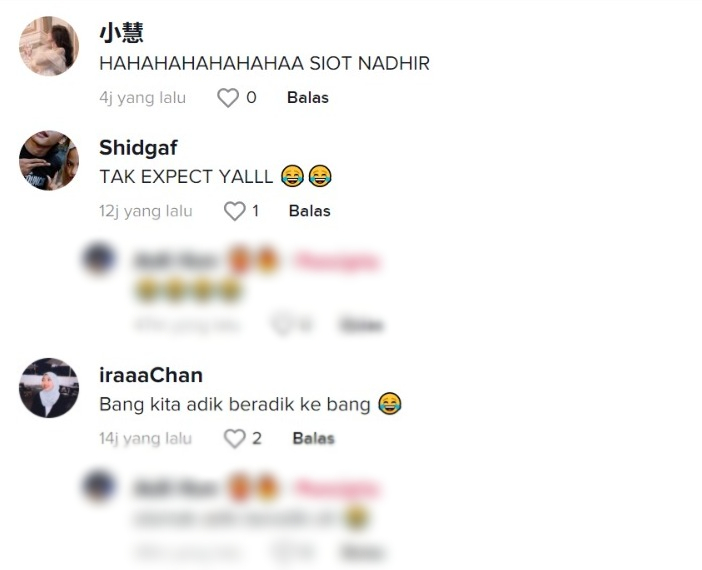
Task: Click the blurred pink badge in second reply
Action: click(337, 489)
